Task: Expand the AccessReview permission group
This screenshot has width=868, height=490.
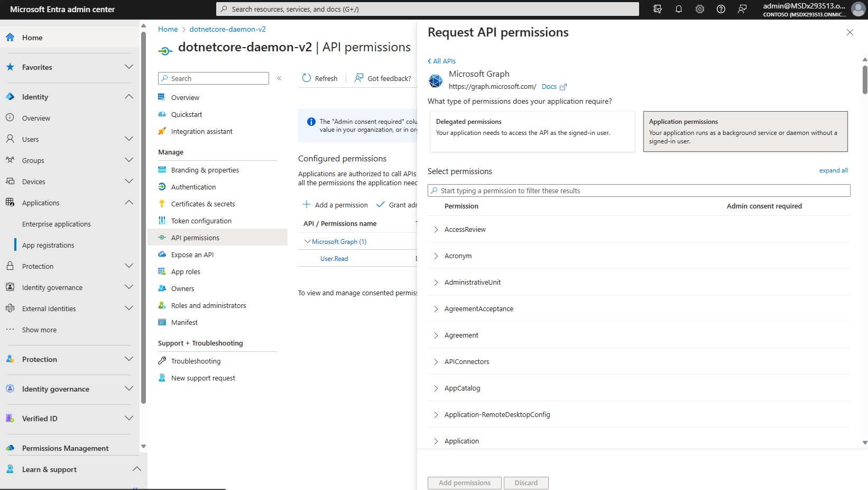Action: click(x=436, y=230)
